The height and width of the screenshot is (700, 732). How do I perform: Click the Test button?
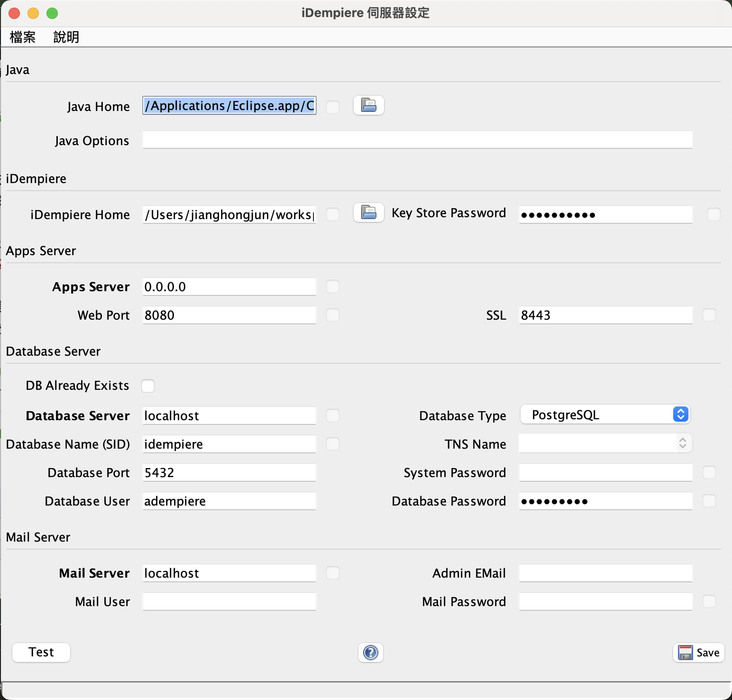(41, 653)
